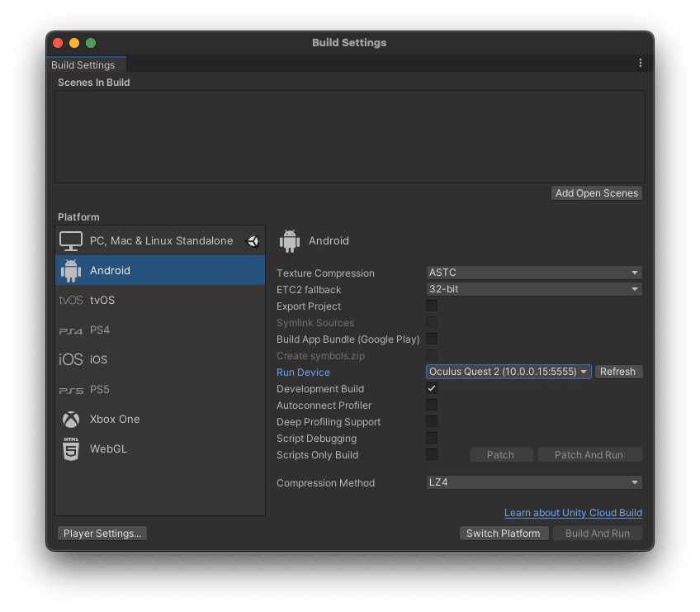Open the Run Device Oculus Quest 2 dropdown

(x=508, y=372)
